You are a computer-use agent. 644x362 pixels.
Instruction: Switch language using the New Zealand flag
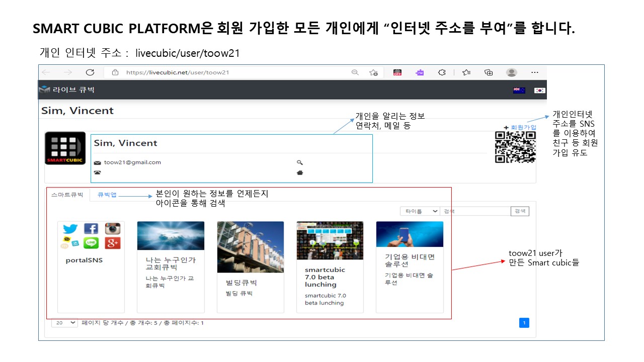[519, 90]
